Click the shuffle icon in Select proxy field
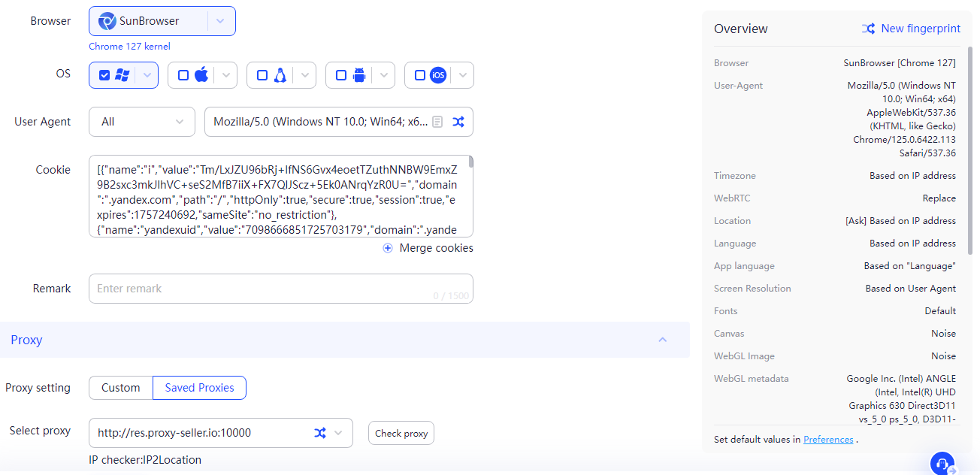This screenshot has width=980, height=475. pyautogui.click(x=320, y=433)
